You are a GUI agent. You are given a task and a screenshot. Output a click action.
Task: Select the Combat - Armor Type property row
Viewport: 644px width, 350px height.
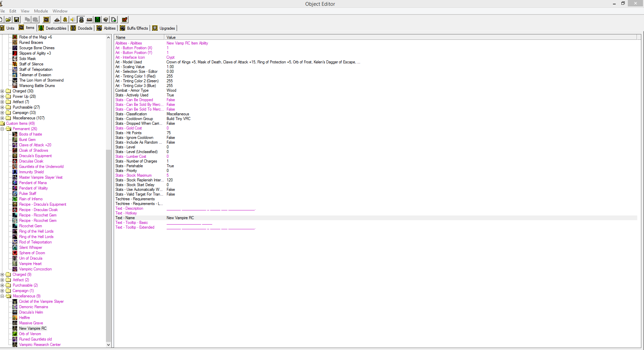pyautogui.click(x=375, y=90)
